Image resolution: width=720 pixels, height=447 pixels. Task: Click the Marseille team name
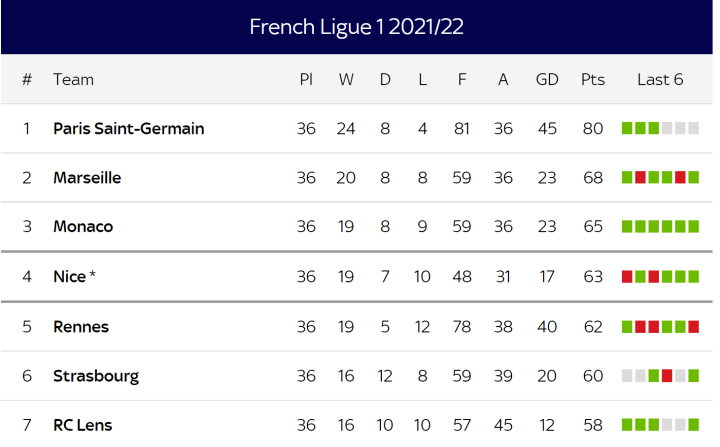(87, 177)
